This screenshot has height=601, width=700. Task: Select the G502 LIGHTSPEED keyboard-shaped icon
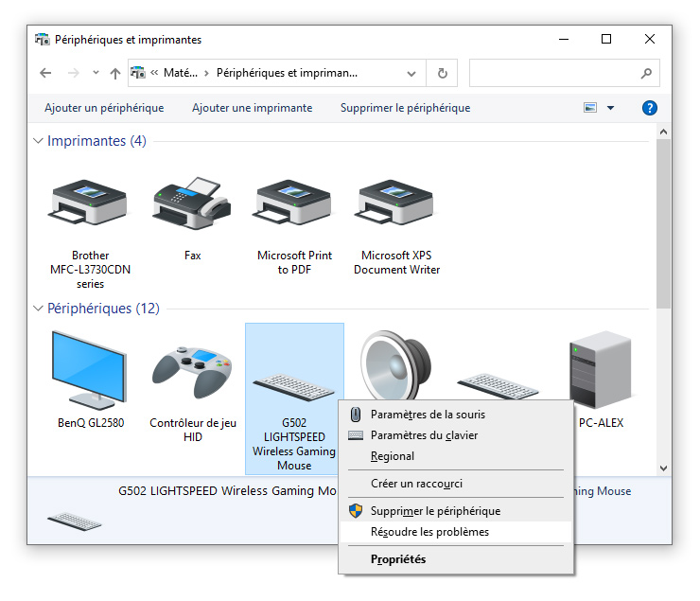click(x=293, y=387)
